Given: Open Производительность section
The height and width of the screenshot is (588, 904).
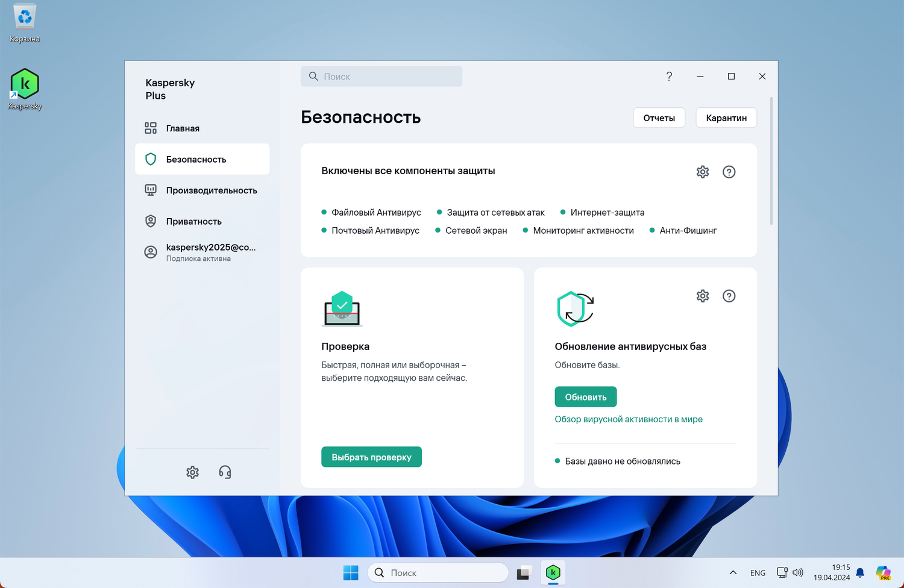Looking at the screenshot, I should pos(202,190).
